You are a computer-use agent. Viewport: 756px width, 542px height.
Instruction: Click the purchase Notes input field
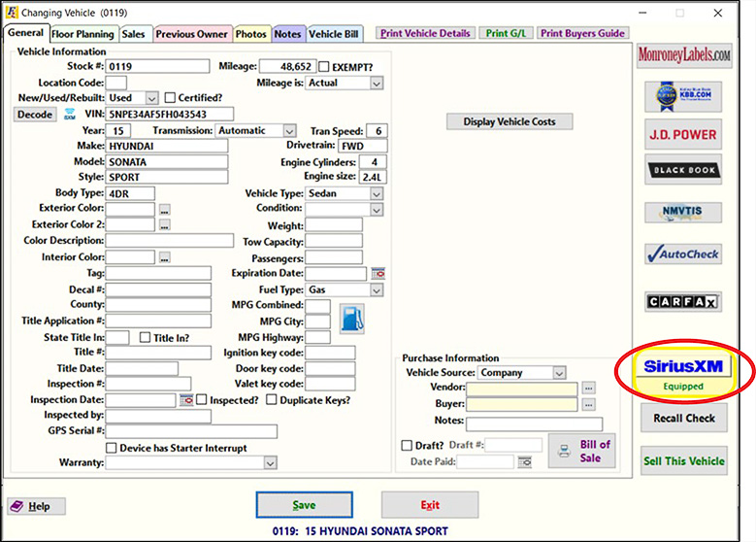point(534,424)
